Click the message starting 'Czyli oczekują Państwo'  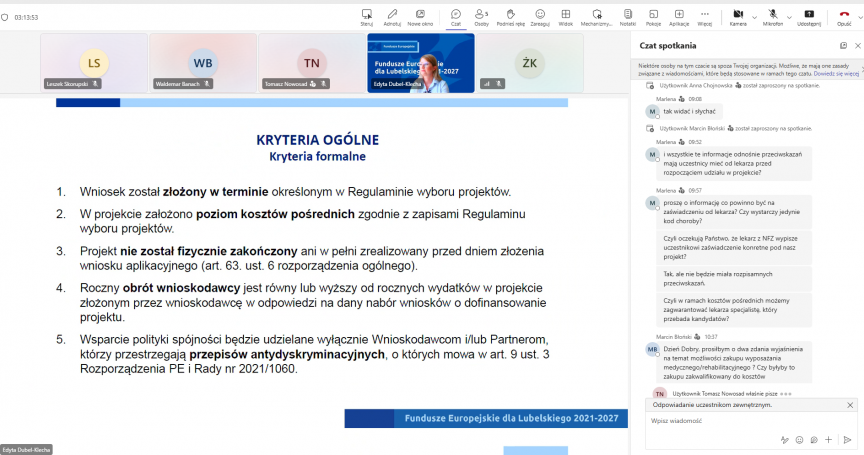(x=734, y=247)
